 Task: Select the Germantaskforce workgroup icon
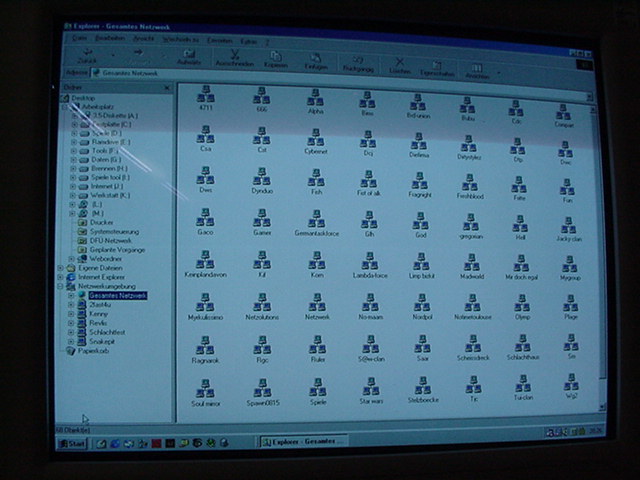[317, 223]
